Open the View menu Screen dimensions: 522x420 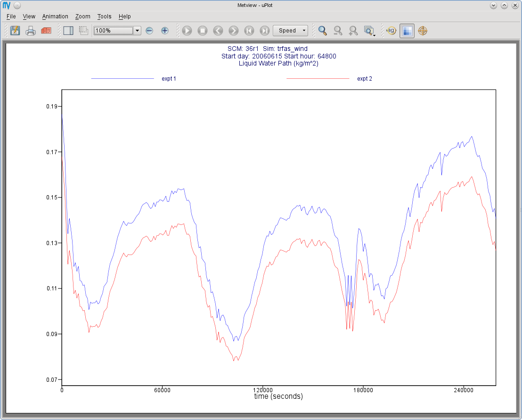29,16
